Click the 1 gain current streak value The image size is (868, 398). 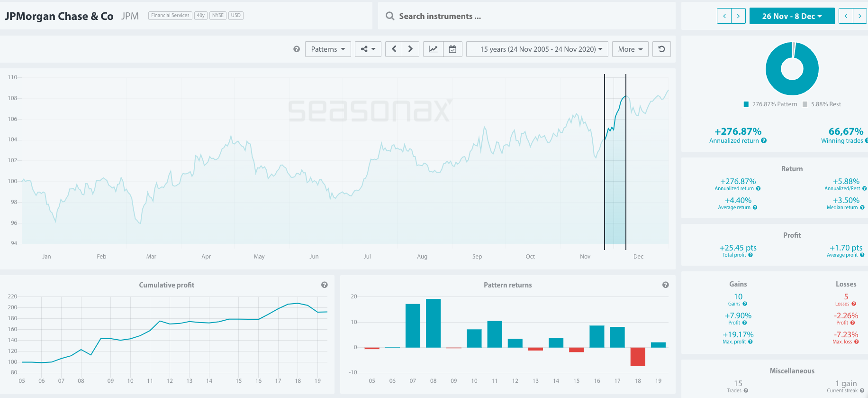click(846, 383)
